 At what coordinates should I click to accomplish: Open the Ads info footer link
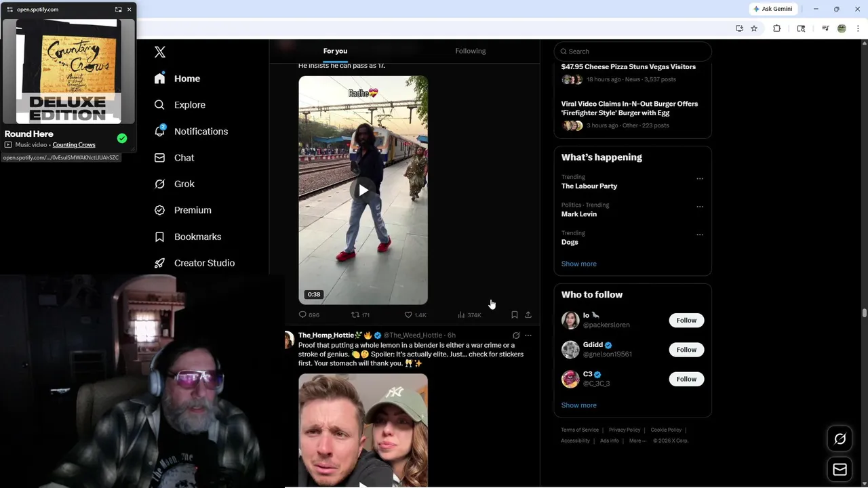(610, 441)
